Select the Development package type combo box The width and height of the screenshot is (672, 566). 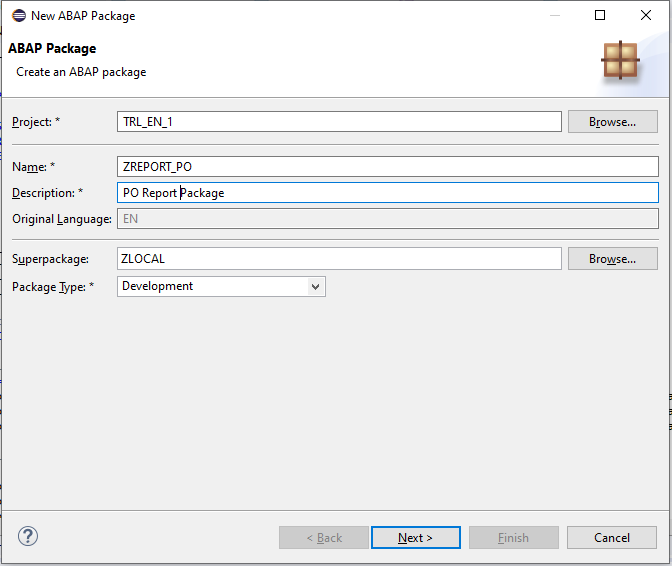[x=221, y=286]
